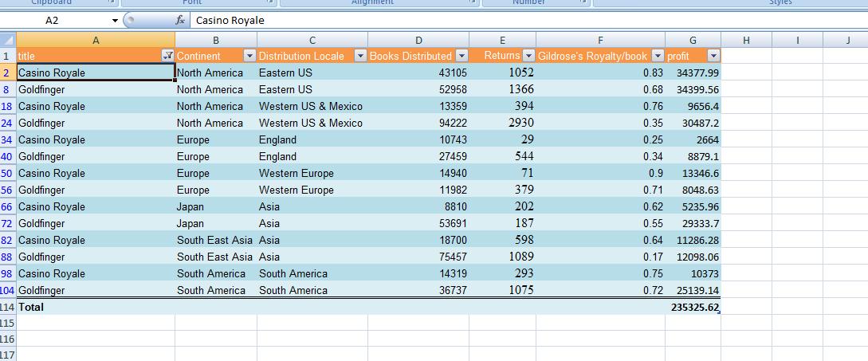Click the total profit 235325.62 cell
The image size is (868, 361).
[x=693, y=307]
